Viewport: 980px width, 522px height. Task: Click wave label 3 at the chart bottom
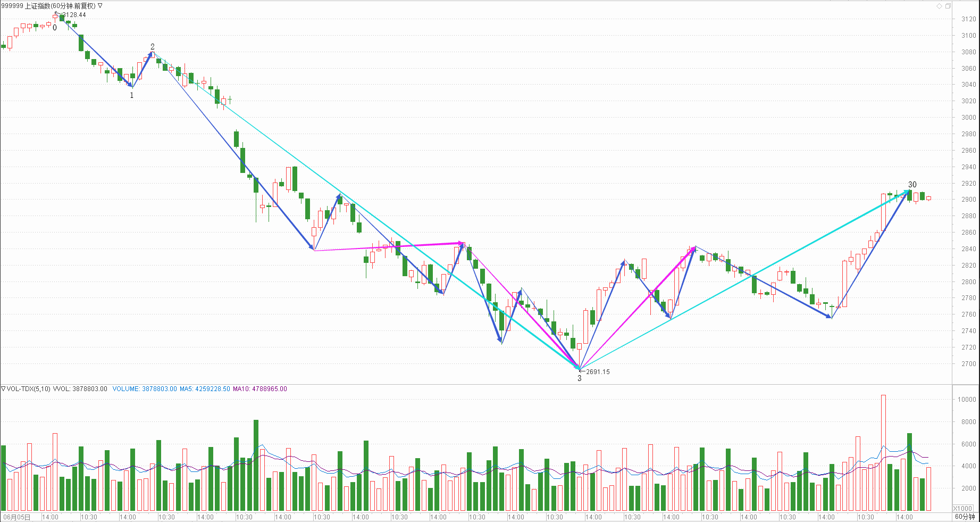pyautogui.click(x=580, y=378)
